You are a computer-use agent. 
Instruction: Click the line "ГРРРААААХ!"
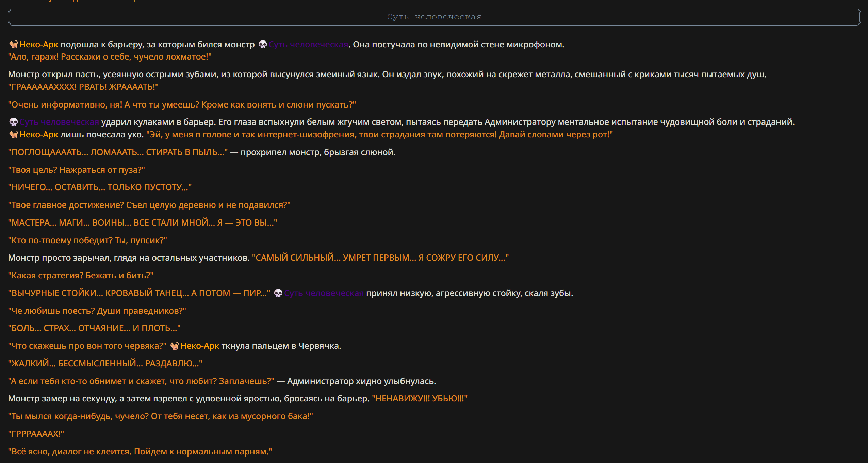(36, 434)
